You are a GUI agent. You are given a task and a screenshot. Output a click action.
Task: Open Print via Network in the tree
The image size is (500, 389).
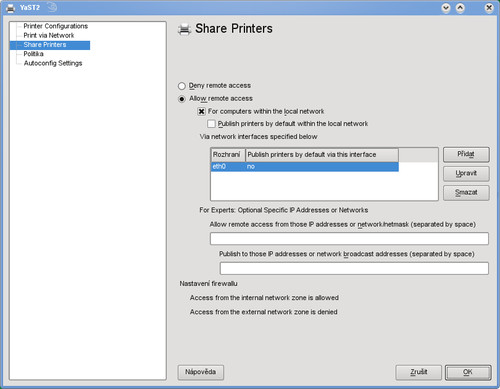pyautogui.click(x=49, y=35)
